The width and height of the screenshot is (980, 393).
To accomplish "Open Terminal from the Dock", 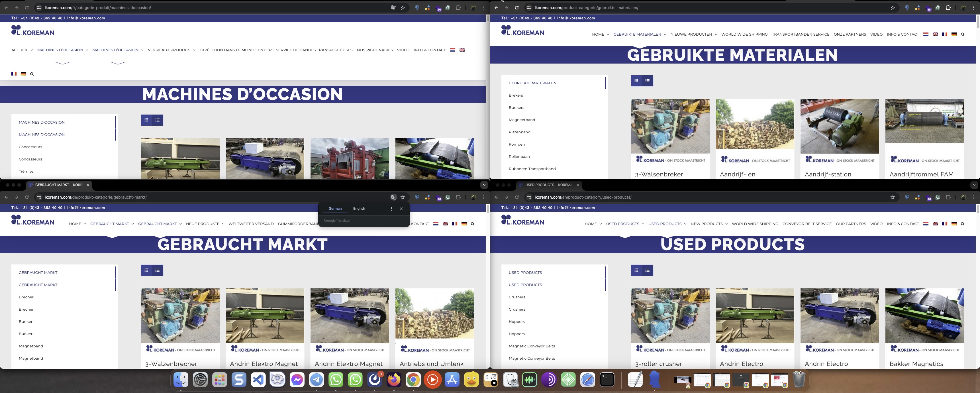I will pyautogui.click(x=607, y=379).
